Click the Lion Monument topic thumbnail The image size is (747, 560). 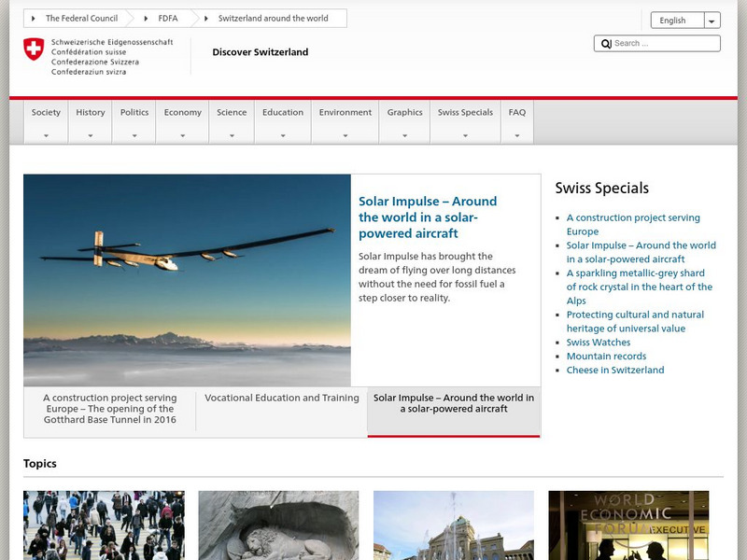[278, 525]
